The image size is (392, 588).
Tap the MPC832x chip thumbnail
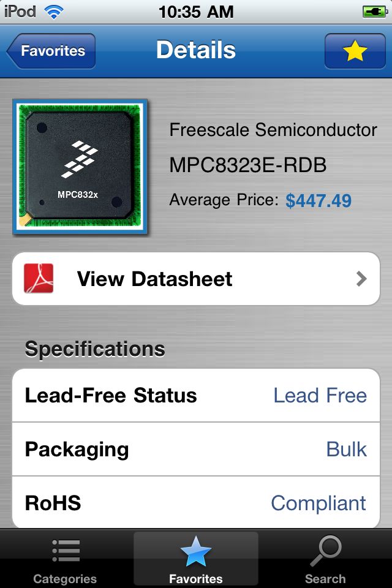pos(80,167)
